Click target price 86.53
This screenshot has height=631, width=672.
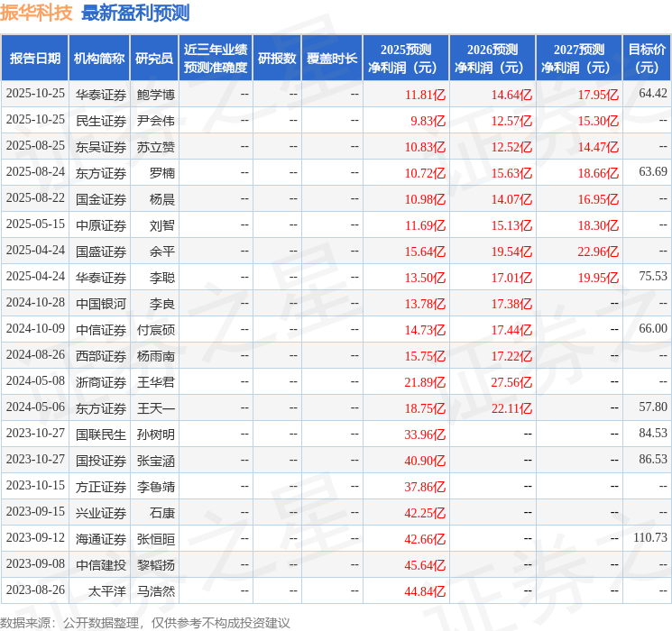[x=653, y=459]
